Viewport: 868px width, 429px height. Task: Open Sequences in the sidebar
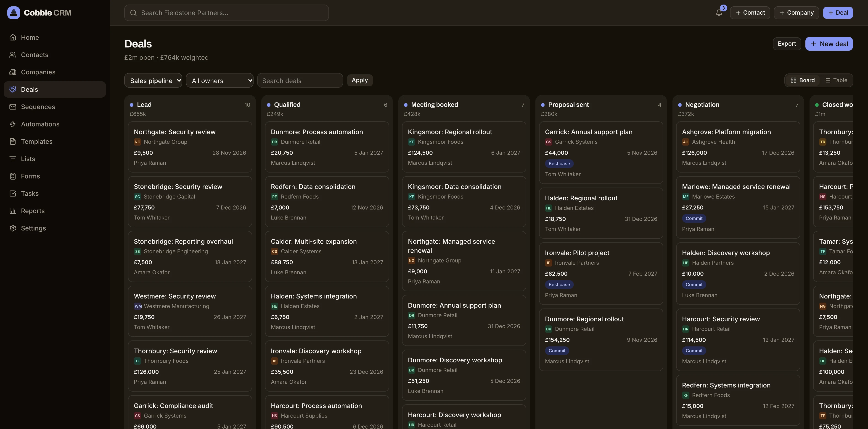pos(55,107)
